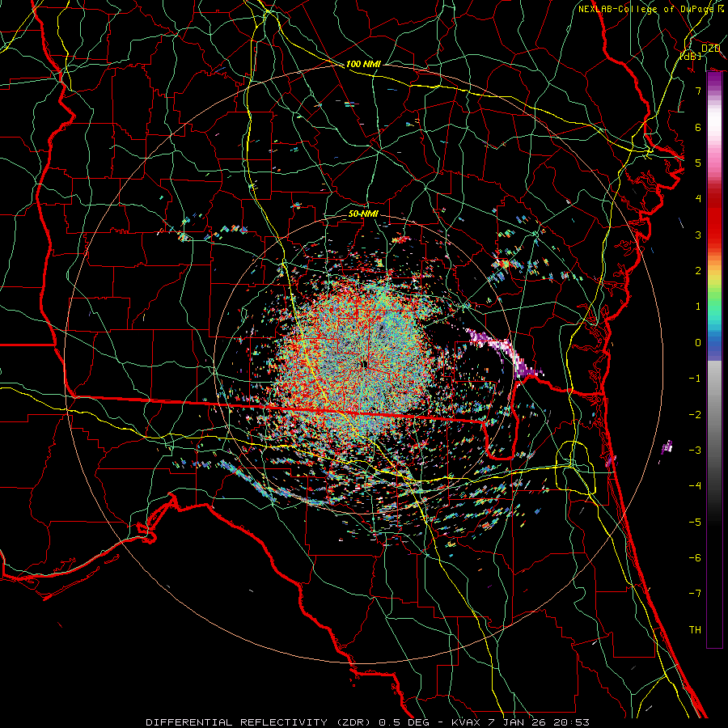
Task: Click the -7 value on color scale
Action: (695, 594)
